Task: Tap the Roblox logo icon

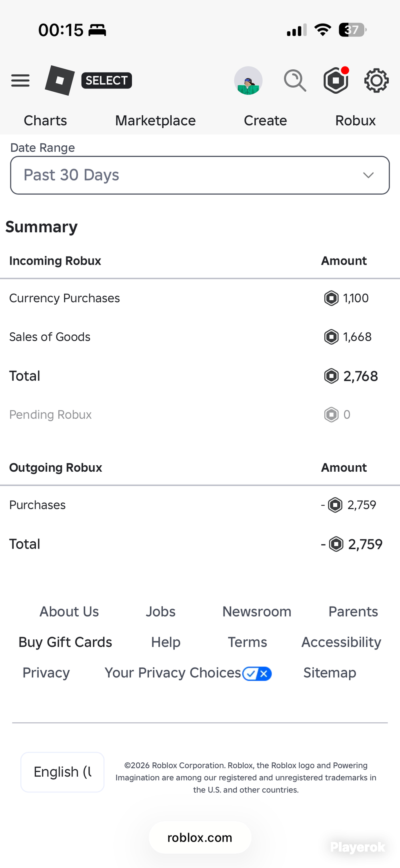Action: tap(60, 80)
